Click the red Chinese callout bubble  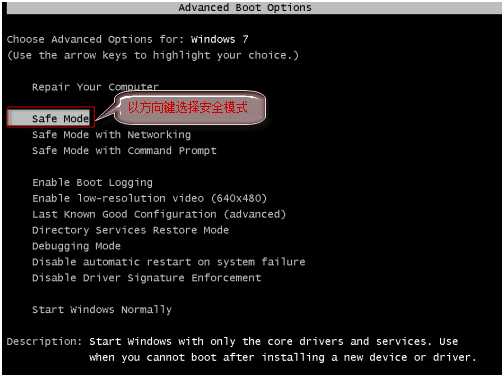[x=190, y=108]
